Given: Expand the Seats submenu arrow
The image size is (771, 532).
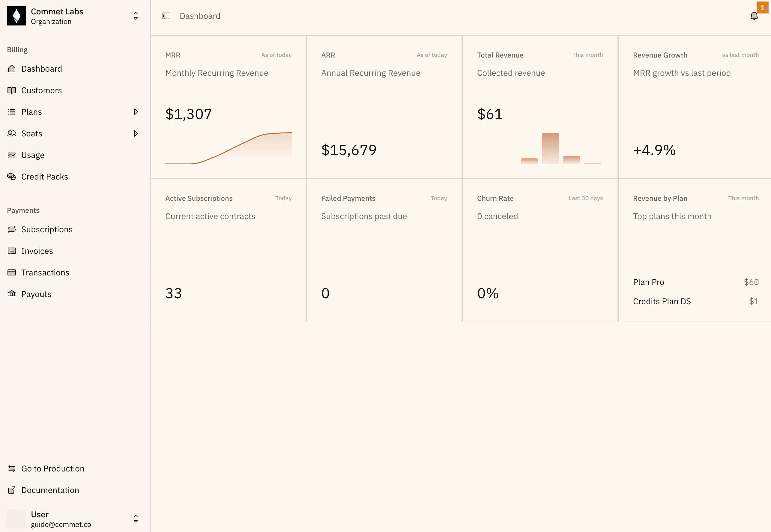Looking at the screenshot, I should [x=136, y=134].
